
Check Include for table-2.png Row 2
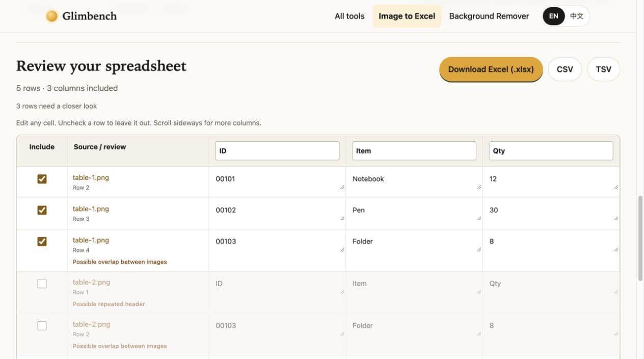[42, 325]
